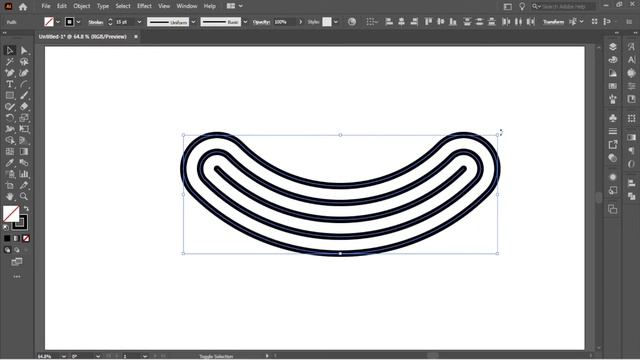Screen dimensions: 640x360
Task: Select the Direct Selection tool
Action: tap(24, 50)
